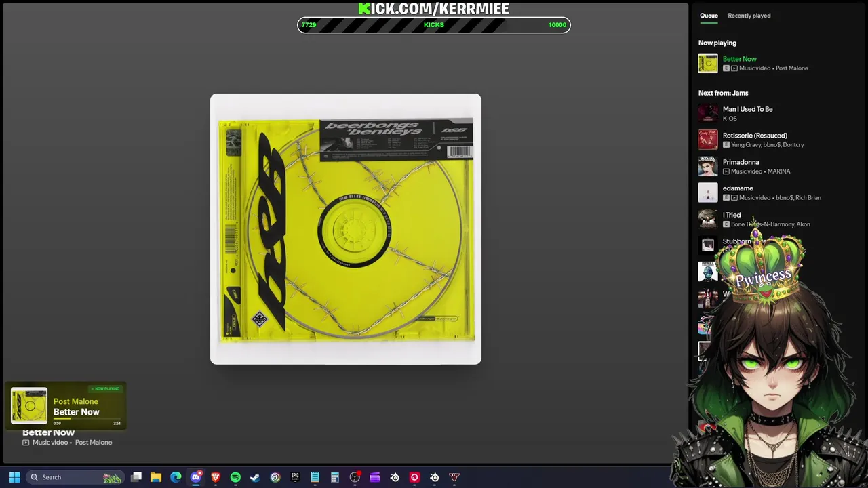
Task: Click the KICKS goal progress bar
Action: click(x=434, y=25)
